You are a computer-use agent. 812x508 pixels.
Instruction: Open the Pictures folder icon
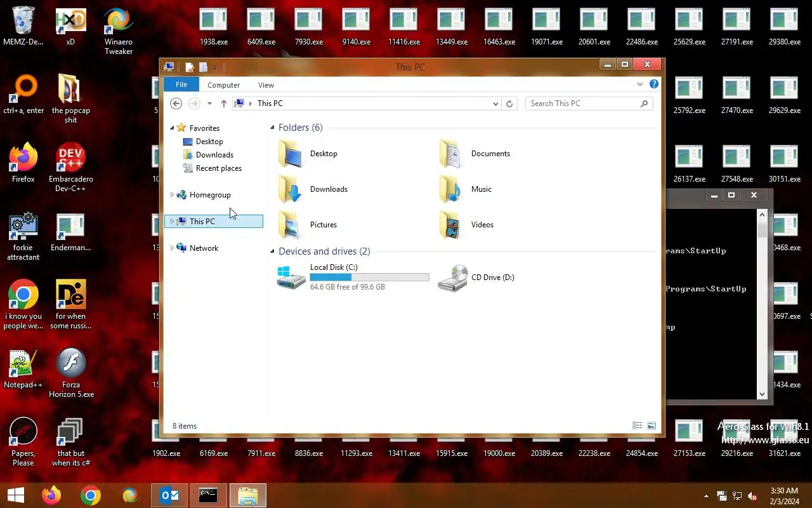coord(291,225)
